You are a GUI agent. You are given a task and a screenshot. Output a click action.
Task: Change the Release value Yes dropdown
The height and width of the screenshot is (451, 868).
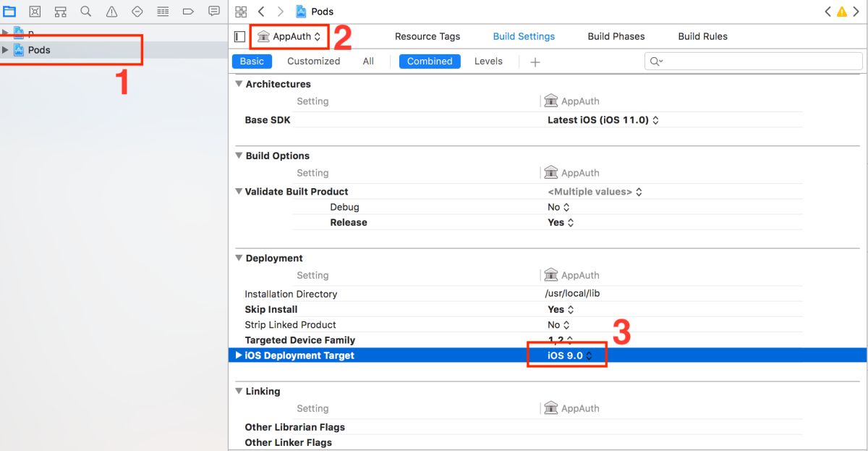click(561, 222)
